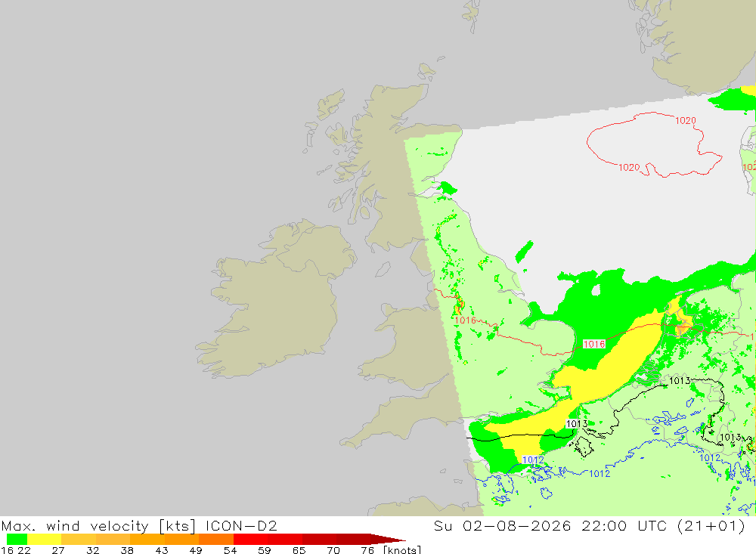Click the map title 'Max. wind velocity [kts] ICON-D2'

139,525
